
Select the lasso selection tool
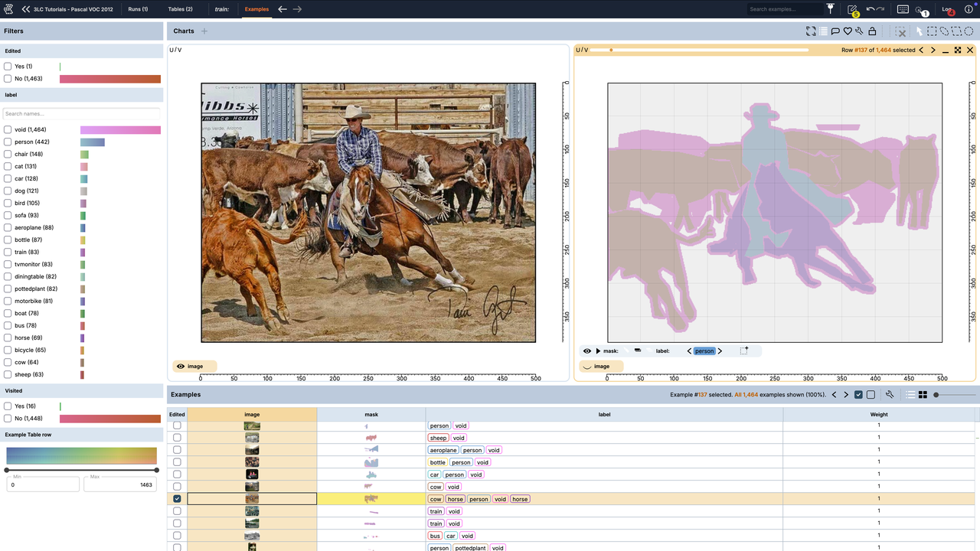pyautogui.click(x=944, y=31)
